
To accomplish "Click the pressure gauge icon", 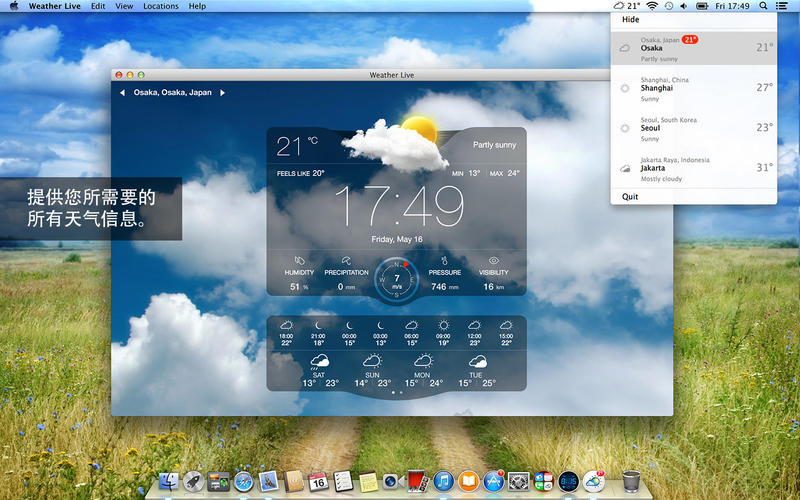I will pos(444,261).
